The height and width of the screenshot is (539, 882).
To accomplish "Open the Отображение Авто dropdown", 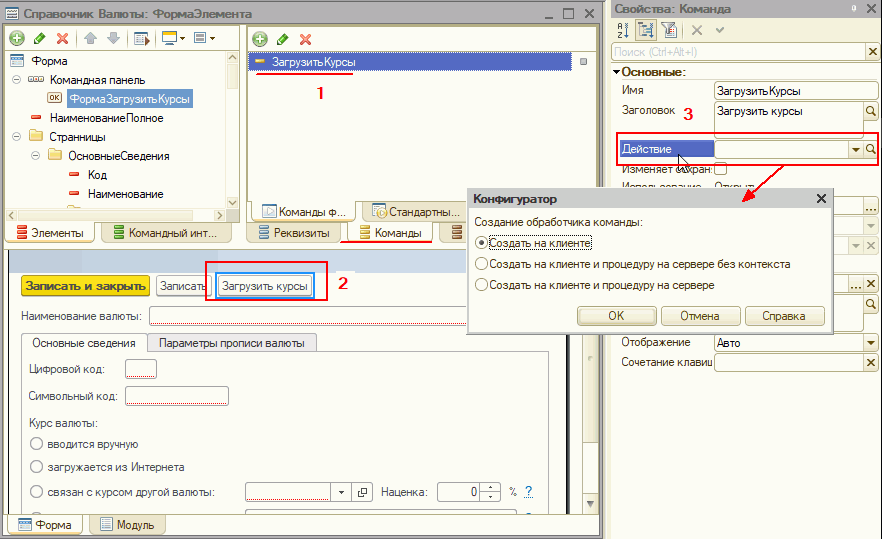I will [871, 342].
